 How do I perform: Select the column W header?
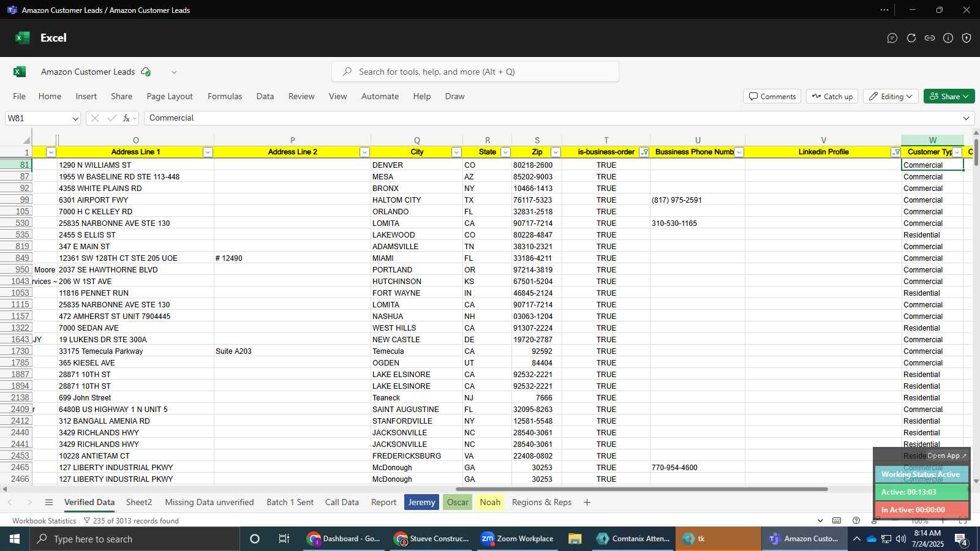[x=932, y=140]
